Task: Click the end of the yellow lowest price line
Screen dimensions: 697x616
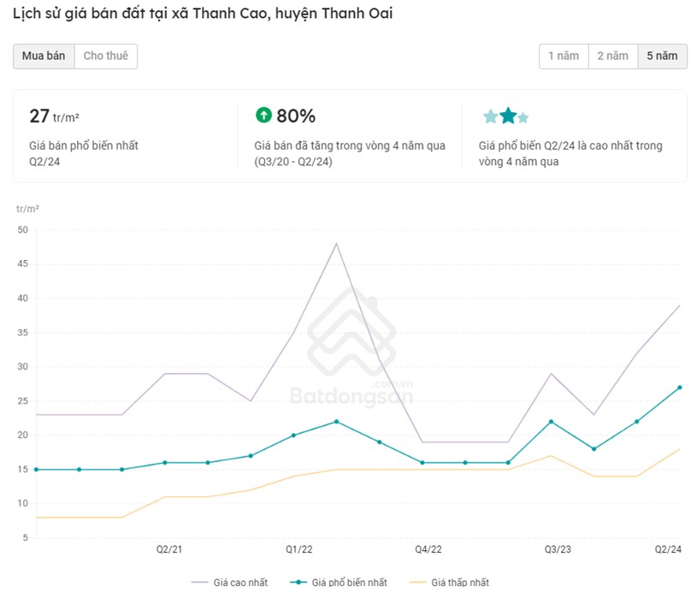Action: 679,449
